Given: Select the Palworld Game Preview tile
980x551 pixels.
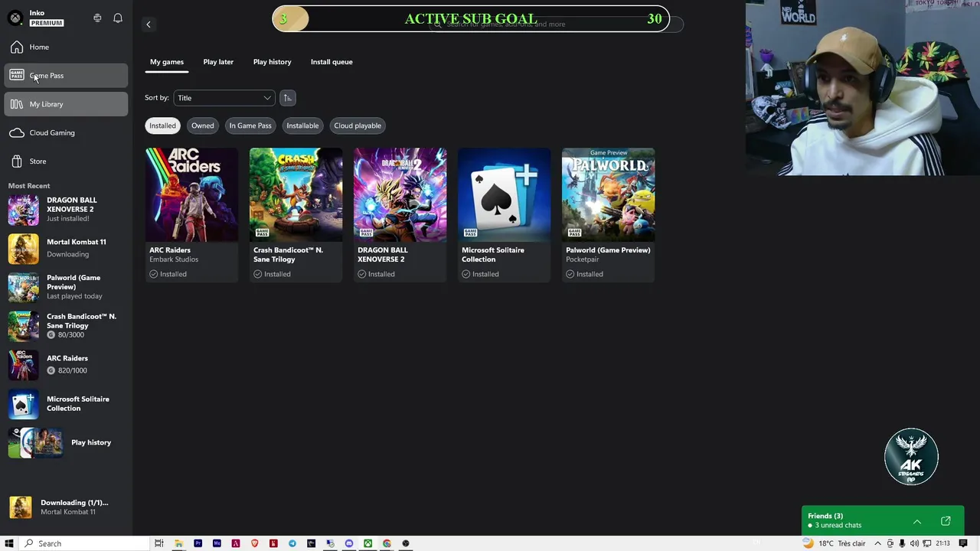Looking at the screenshot, I should 608,215.
